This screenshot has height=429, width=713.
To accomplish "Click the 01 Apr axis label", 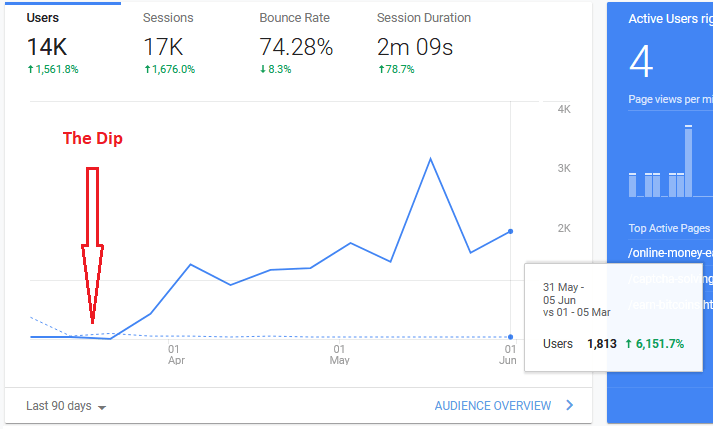I will tap(176, 355).
